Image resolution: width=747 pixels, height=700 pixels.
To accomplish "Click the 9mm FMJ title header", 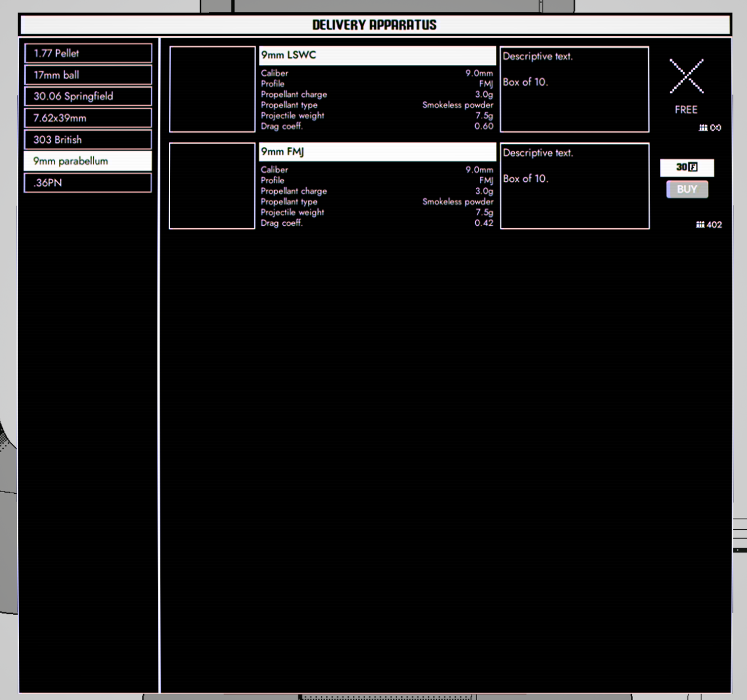I will tap(377, 152).
